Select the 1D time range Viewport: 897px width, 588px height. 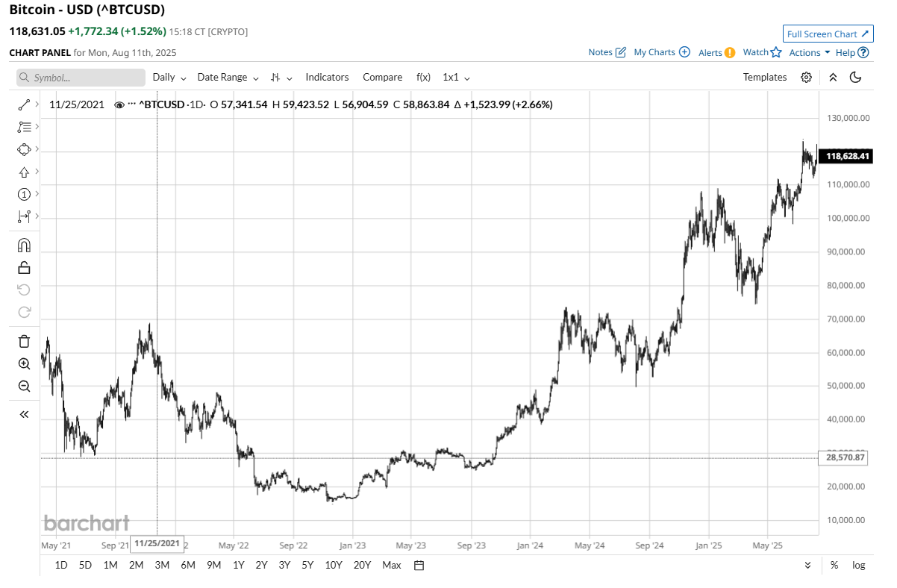(x=61, y=565)
